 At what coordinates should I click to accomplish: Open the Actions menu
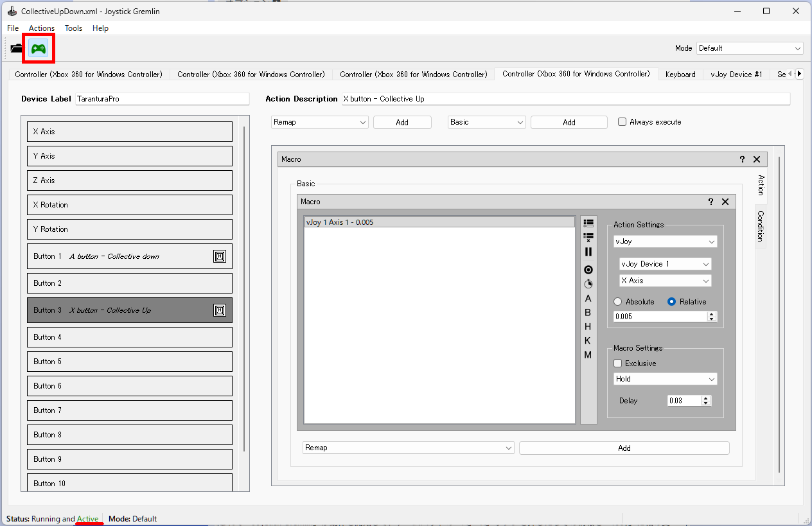pyautogui.click(x=42, y=28)
